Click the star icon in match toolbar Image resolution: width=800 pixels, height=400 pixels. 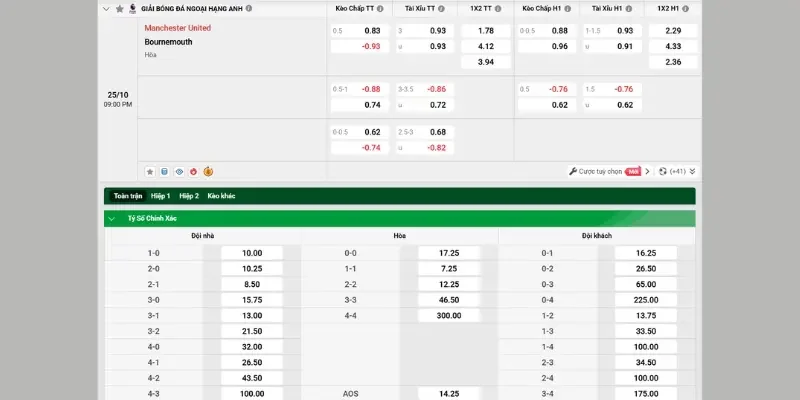click(150, 172)
